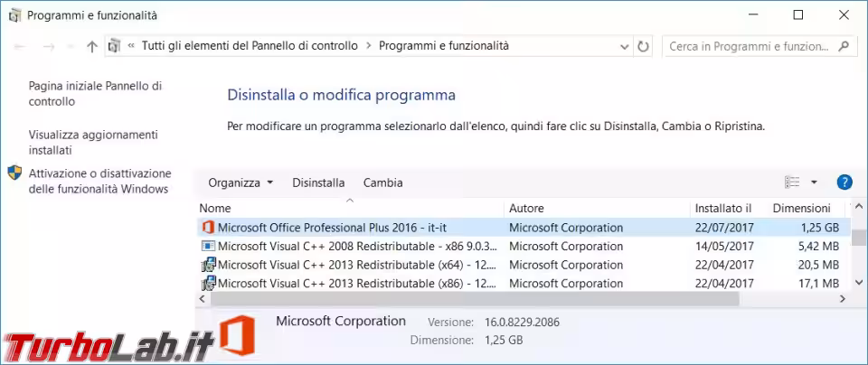This screenshot has width=868, height=365.
Task: Click the Visual C++ 2013 (x64) row icon
Action: 208,265
